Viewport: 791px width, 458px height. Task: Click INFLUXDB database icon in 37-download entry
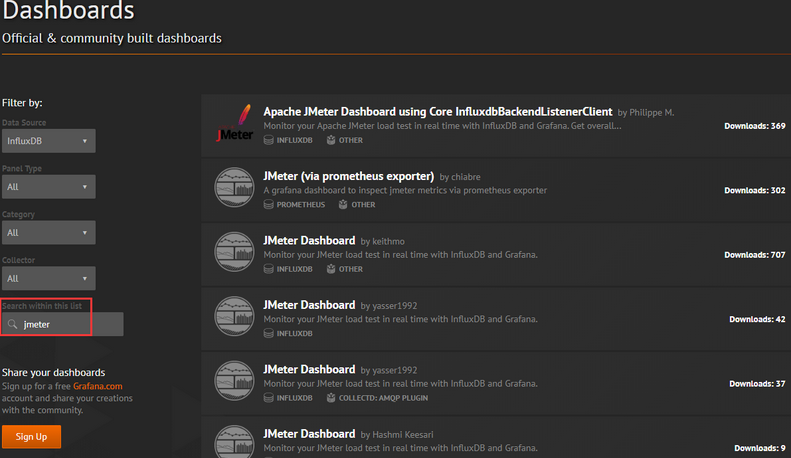(269, 398)
